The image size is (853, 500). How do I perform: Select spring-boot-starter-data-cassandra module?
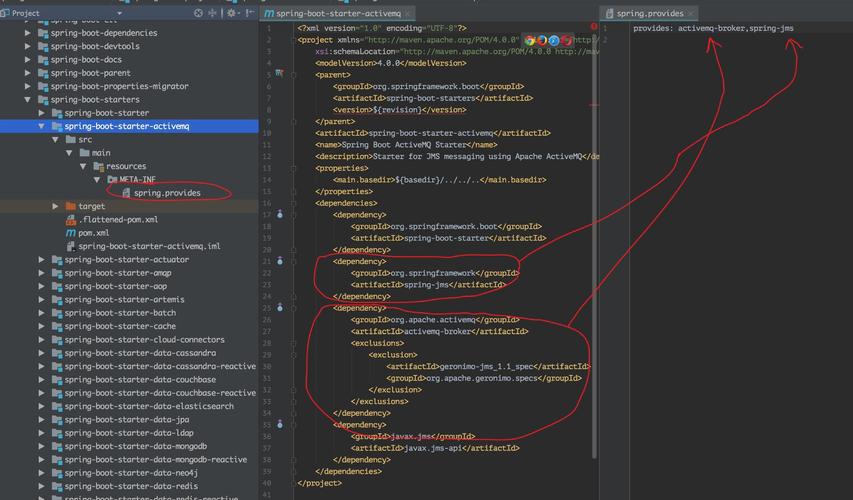[140, 353]
